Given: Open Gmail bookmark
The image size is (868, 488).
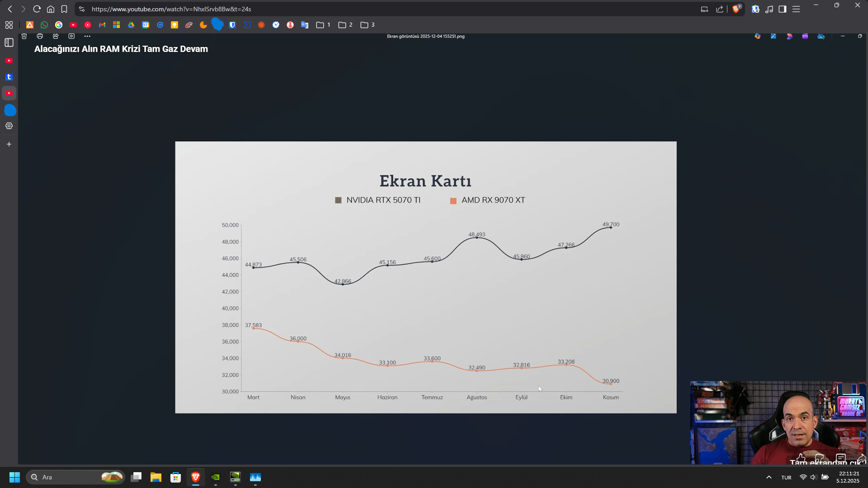Looking at the screenshot, I should pos(102,25).
